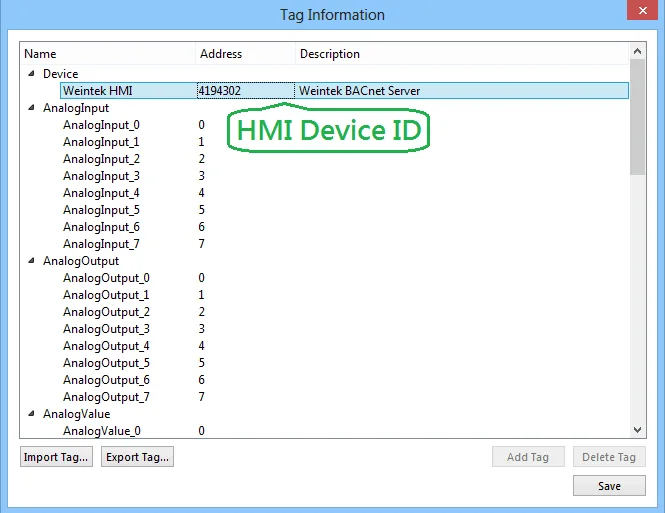Select AnalogOutput_3 tag
This screenshot has width=665, height=513.
click(x=106, y=329)
